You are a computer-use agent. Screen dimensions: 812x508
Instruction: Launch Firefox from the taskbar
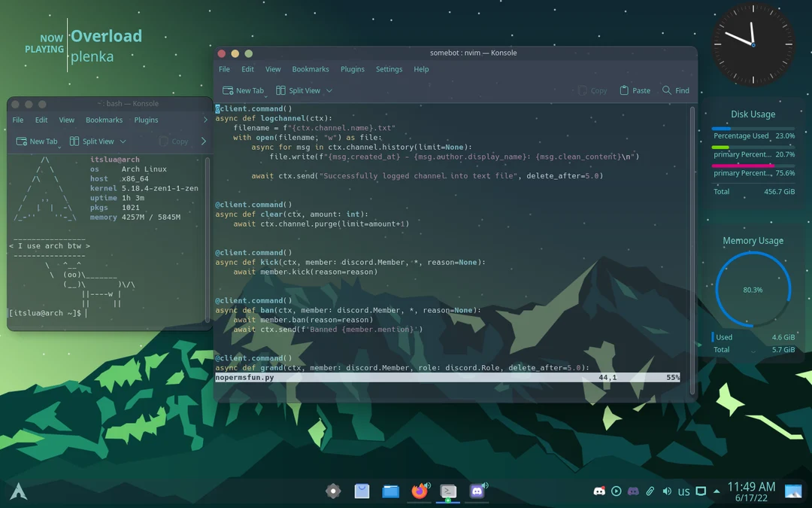coord(420,491)
